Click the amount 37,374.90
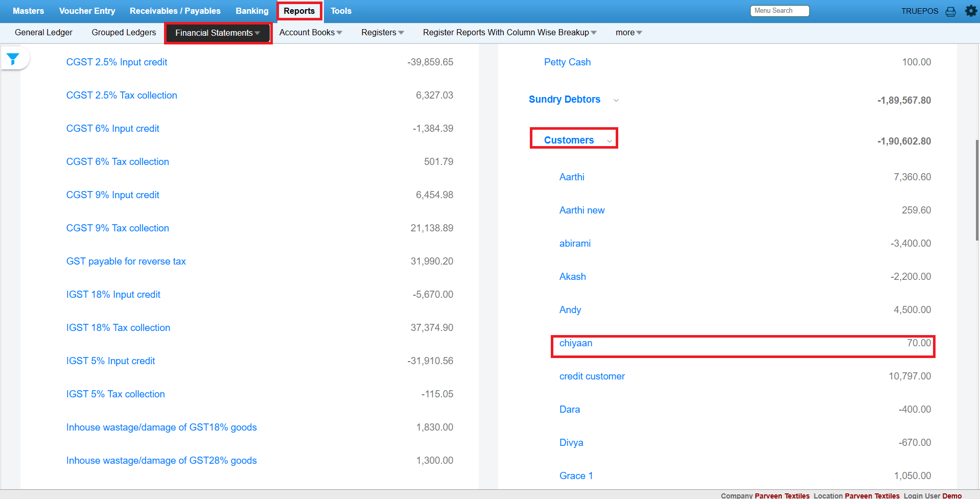 (432, 328)
